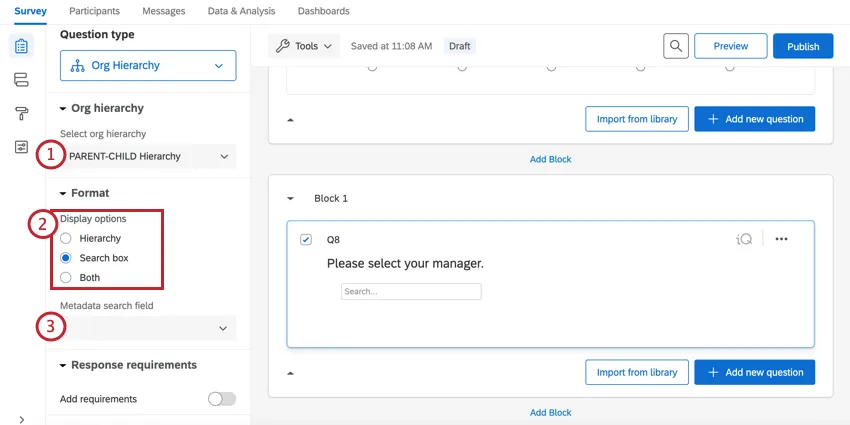Open the Metadata search field dropdown
Image resolution: width=850 pixels, height=425 pixels.
pos(148,328)
